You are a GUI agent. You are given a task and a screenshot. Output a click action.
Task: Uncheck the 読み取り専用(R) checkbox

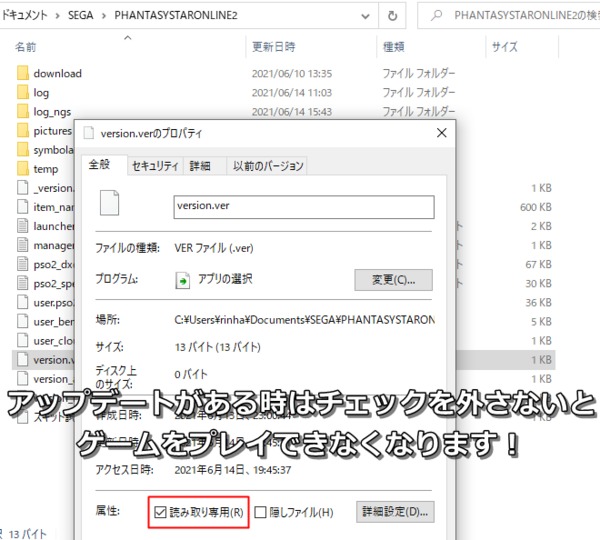160,512
